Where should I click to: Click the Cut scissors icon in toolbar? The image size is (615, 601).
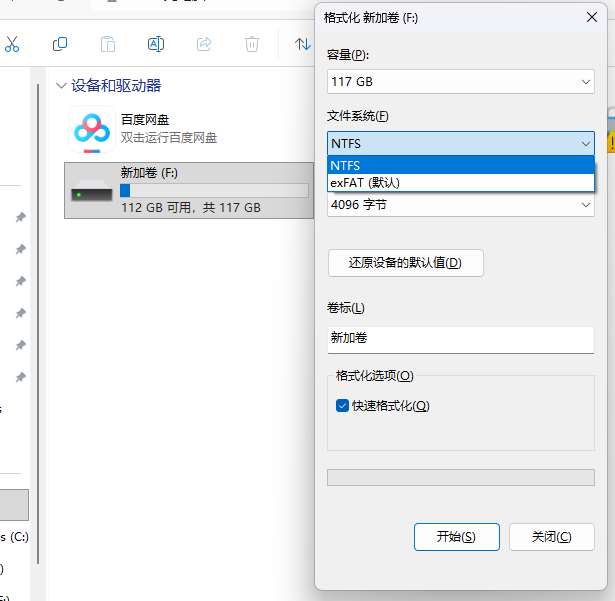coord(12,44)
